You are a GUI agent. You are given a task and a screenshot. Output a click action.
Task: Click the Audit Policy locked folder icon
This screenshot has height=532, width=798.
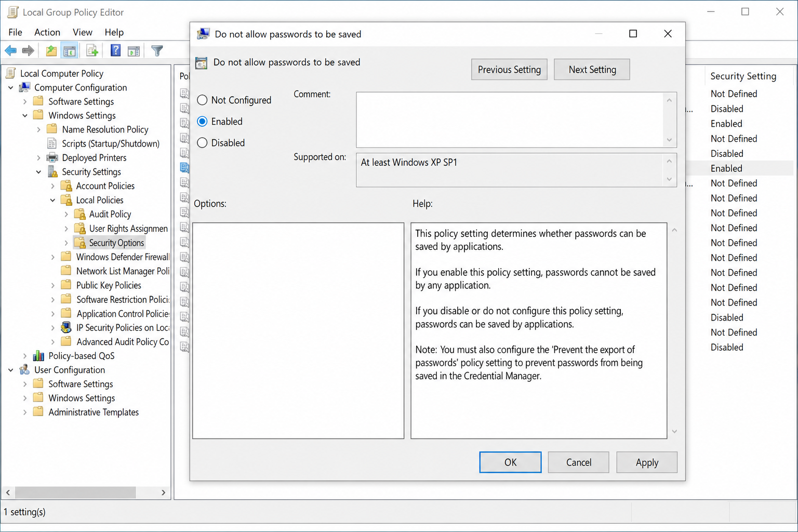tap(79, 214)
